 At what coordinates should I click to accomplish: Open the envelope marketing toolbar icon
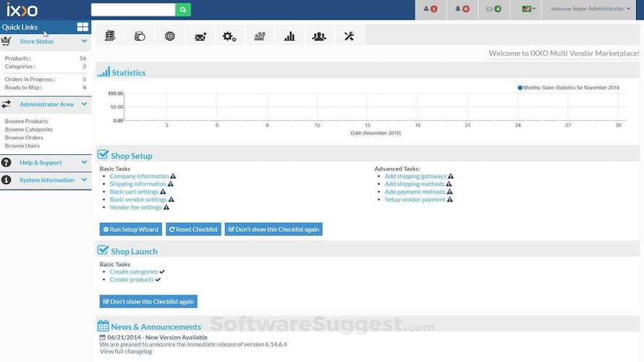pyautogui.click(x=200, y=37)
